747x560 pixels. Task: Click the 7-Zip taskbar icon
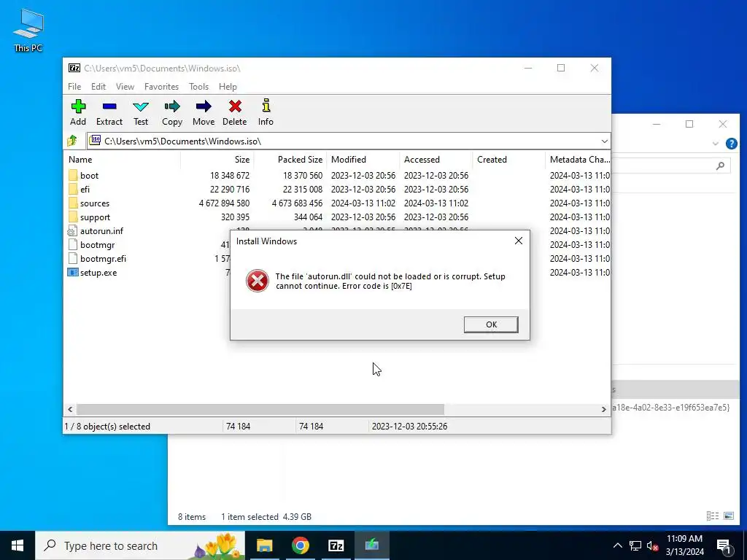pyautogui.click(x=336, y=545)
